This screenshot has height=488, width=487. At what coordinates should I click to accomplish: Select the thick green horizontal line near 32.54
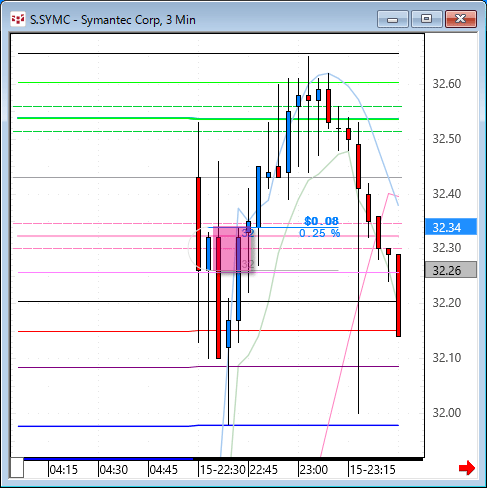pyautogui.click(x=208, y=118)
